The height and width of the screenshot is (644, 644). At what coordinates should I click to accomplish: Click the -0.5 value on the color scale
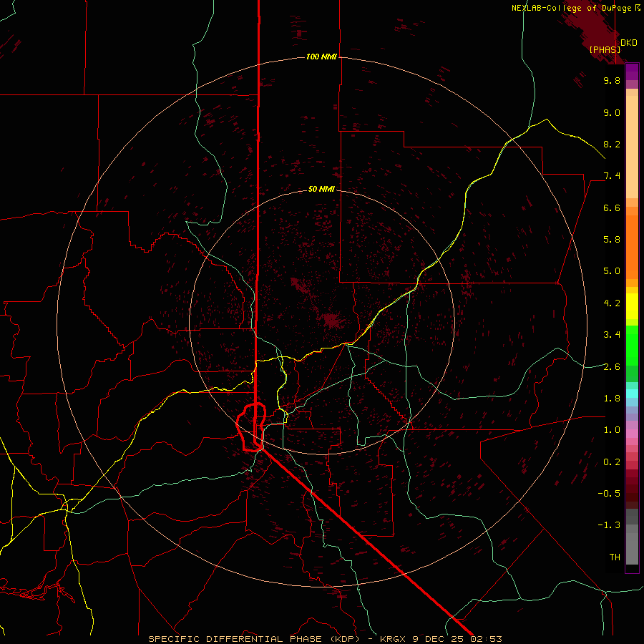609,494
